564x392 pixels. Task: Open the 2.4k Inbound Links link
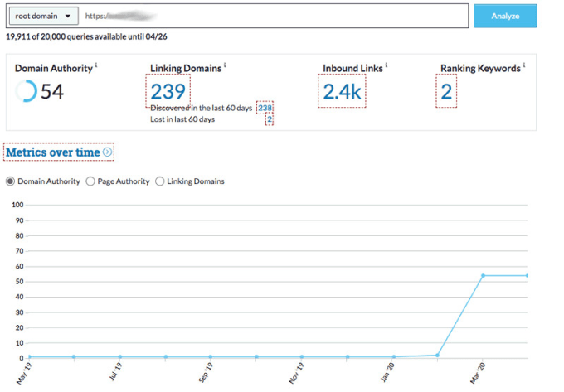pyautogui.click(x=342, y=91)
